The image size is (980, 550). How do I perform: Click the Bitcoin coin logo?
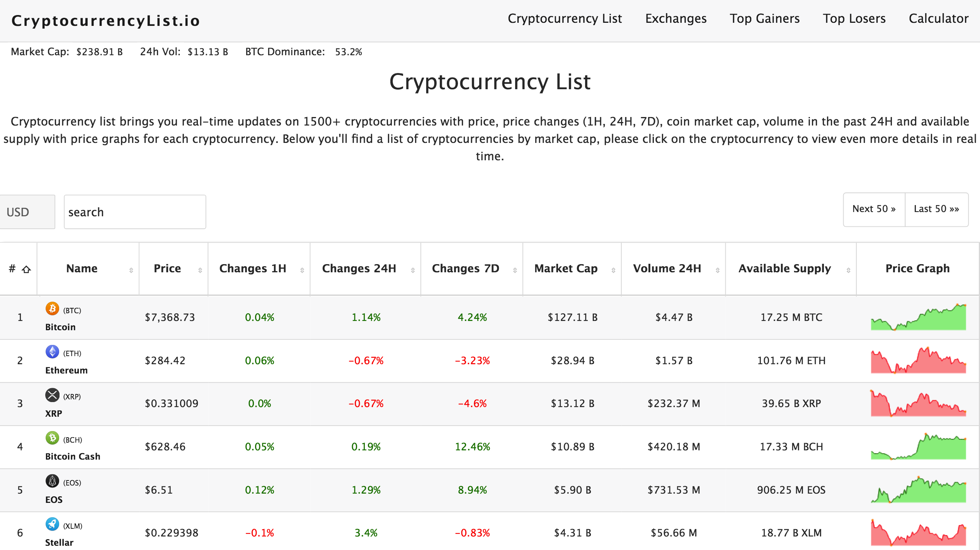pyautogui.click(x=52, y=309)
